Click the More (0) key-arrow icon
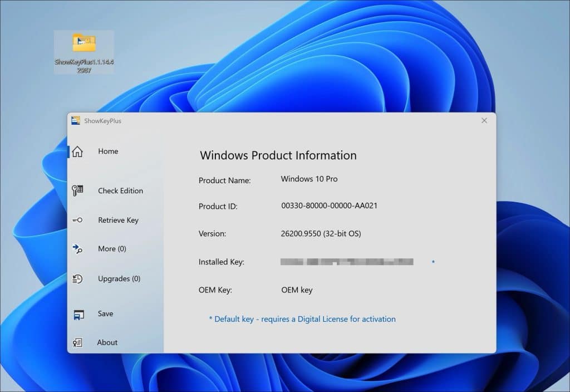The height and width of the screenshot is (392, 570). 77,249
